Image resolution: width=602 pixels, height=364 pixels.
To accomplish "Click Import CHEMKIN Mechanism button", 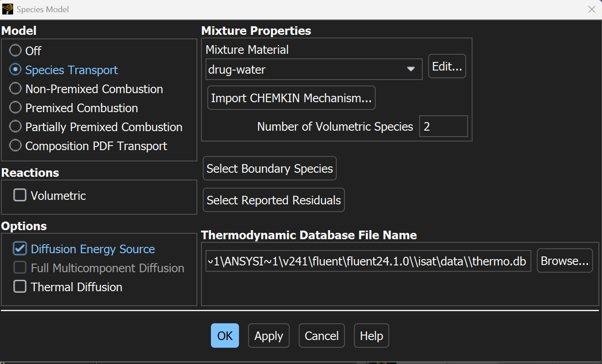I will 291,98.
